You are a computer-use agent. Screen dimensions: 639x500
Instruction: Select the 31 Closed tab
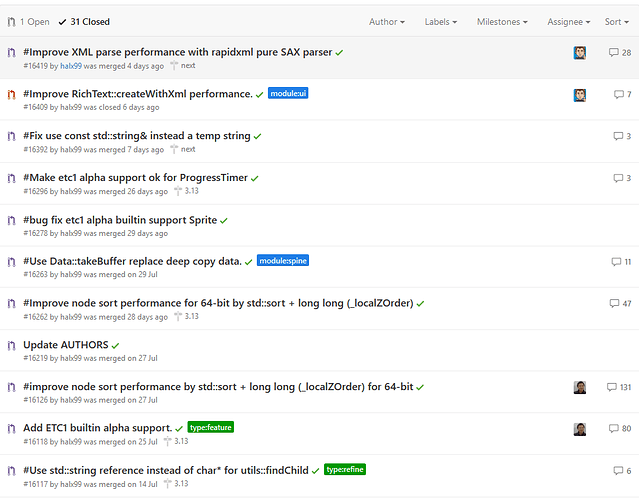[84, 21]
